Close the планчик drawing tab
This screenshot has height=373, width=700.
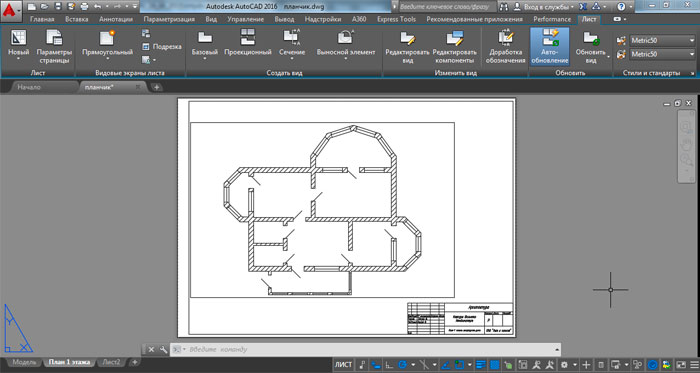pyautogui.click(x=138, y=87)
